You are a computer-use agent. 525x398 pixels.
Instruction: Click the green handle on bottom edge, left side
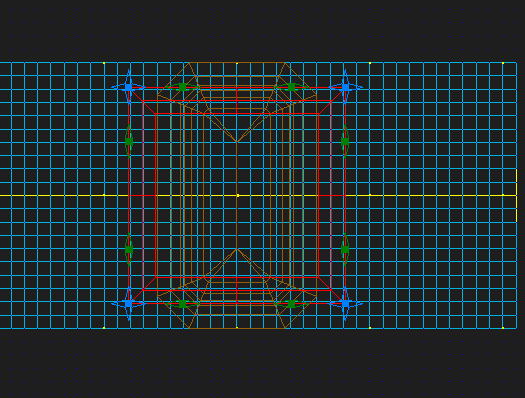tap(182, 304)
